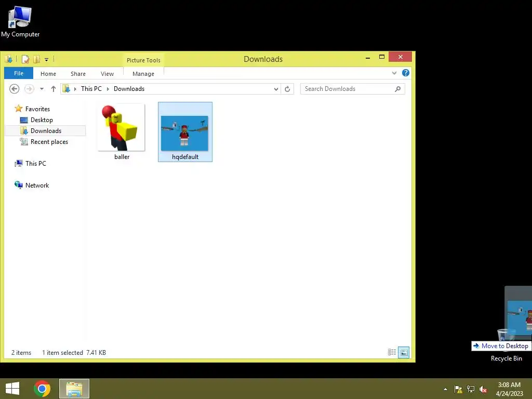
Task: Click the network tray icon
Action: click(471, 389)
